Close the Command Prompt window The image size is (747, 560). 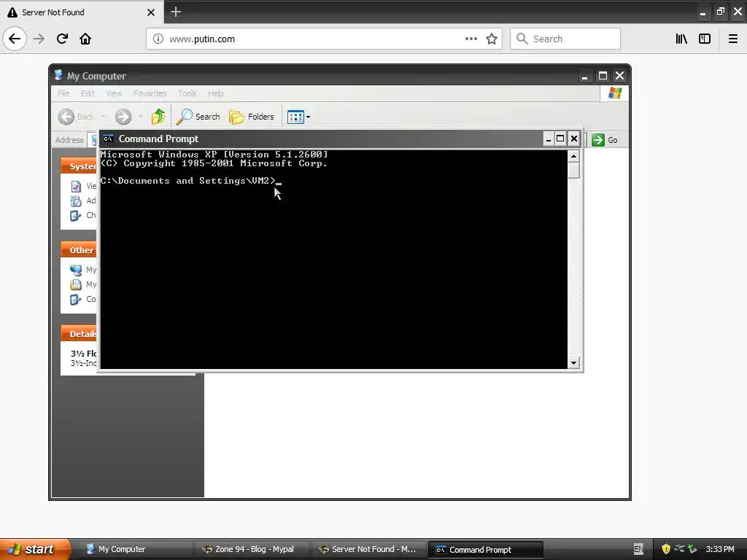click(x=574, y=139)
